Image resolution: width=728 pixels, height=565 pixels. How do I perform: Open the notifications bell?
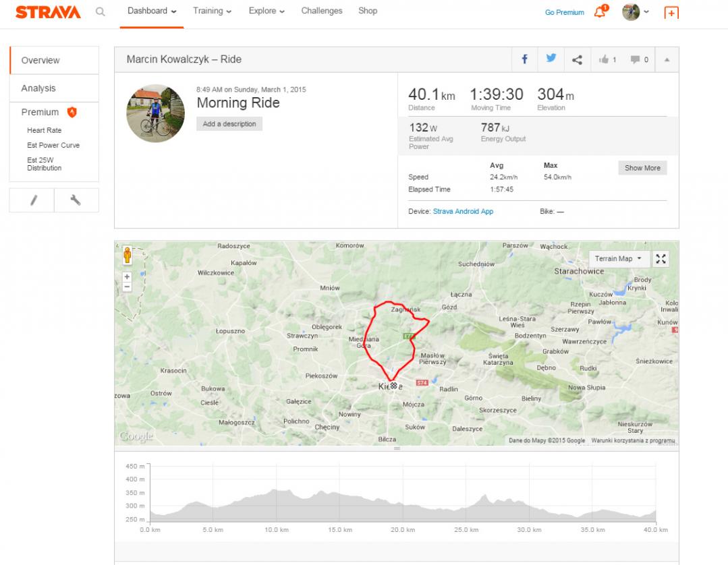(599, 12)
